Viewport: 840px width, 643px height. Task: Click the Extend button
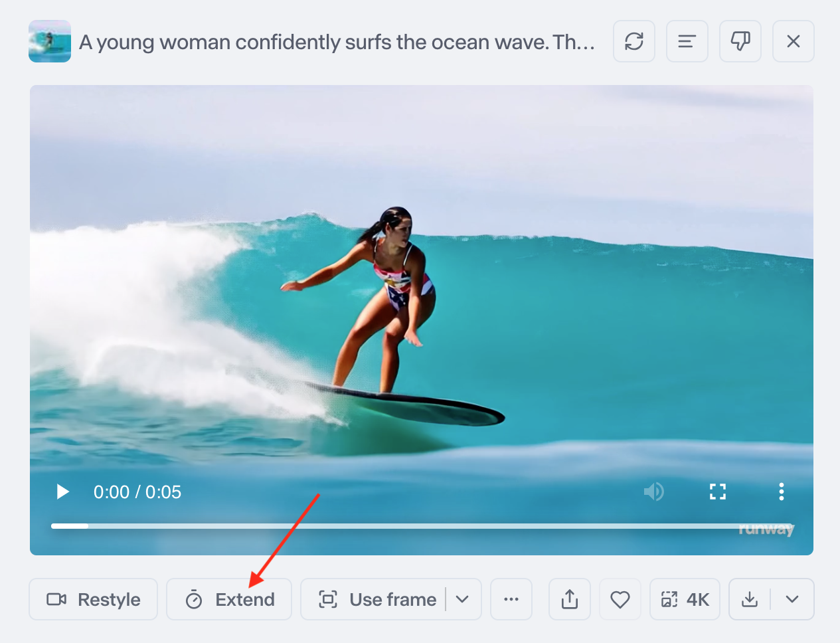click(229, 599)
